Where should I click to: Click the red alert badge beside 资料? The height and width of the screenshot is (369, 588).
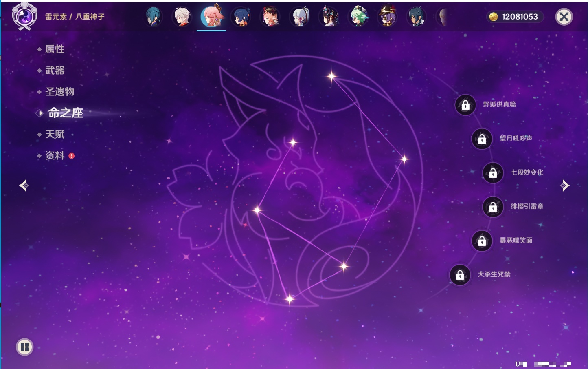72,156
